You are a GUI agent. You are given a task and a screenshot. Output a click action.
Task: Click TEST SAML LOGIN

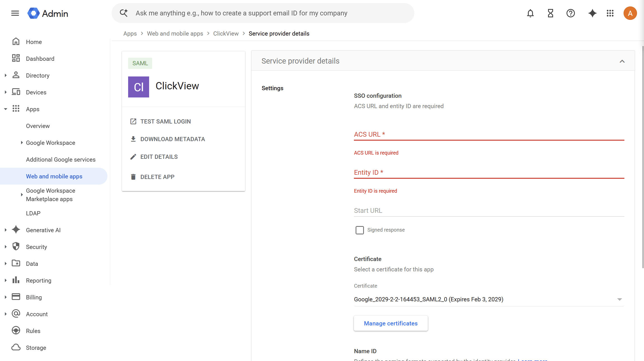tap(165, 121)
